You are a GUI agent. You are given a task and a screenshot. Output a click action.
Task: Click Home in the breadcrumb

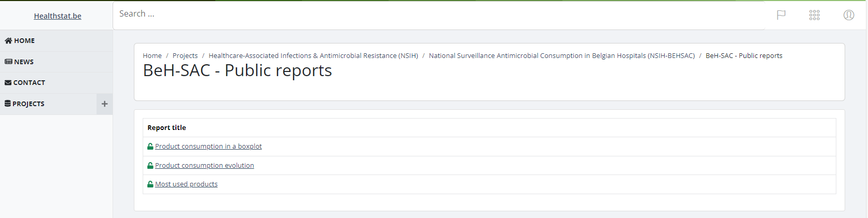click(x=152, y=56)
